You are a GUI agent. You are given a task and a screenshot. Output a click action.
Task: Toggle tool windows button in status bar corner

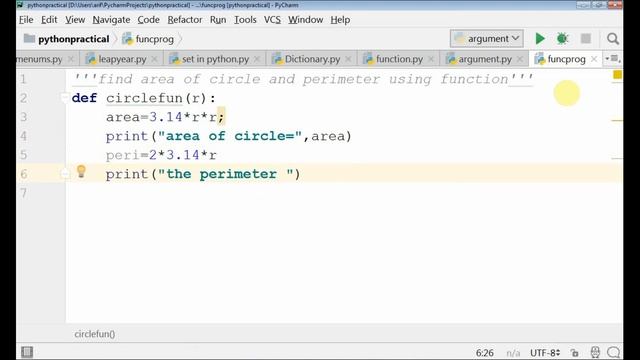click(27, 352)
